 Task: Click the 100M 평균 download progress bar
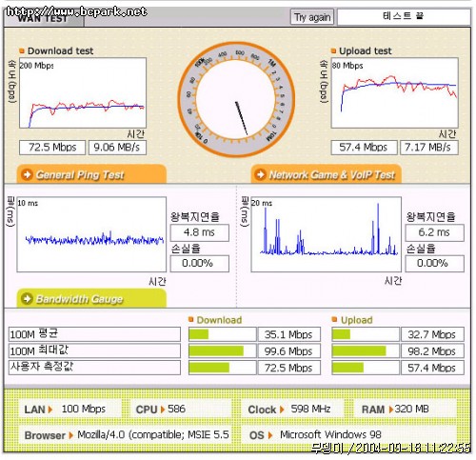[222, 334]
